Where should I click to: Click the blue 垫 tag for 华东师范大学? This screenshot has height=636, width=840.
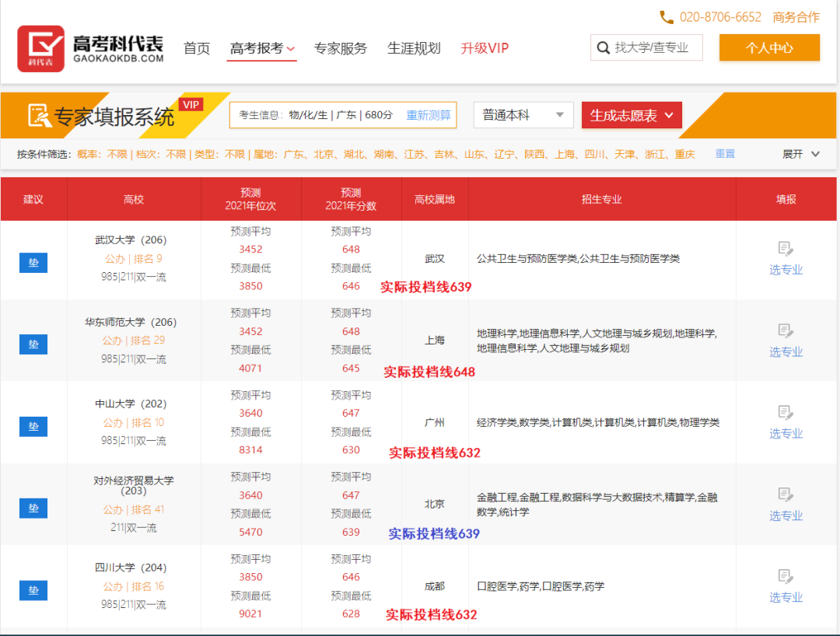click(x=33, y=344)
